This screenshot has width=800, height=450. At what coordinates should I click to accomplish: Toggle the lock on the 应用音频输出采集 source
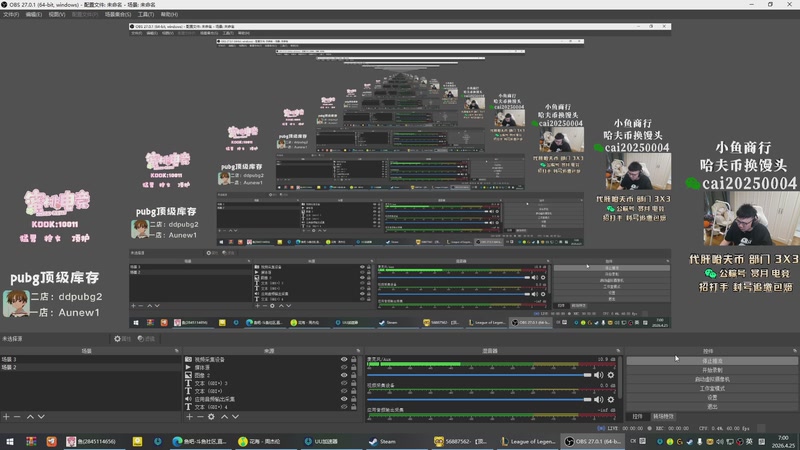pos(354,399)
